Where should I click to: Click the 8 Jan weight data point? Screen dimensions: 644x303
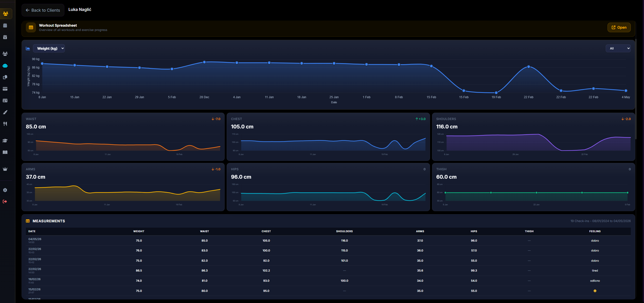pyautogui.click(x=42, y=64)
